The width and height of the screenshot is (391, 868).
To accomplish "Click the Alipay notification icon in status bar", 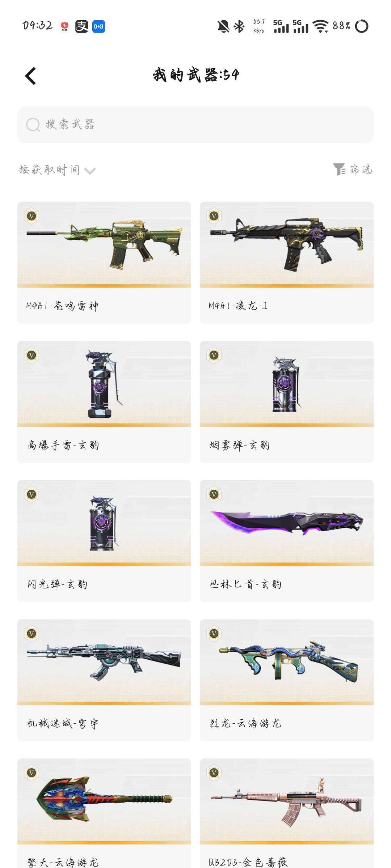I will [x=81, y=26].
